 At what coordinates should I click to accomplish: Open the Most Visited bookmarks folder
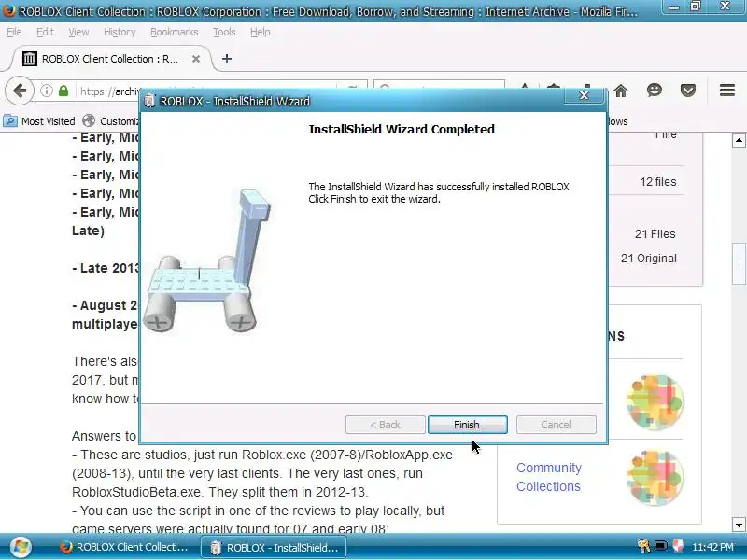[39, 121]
